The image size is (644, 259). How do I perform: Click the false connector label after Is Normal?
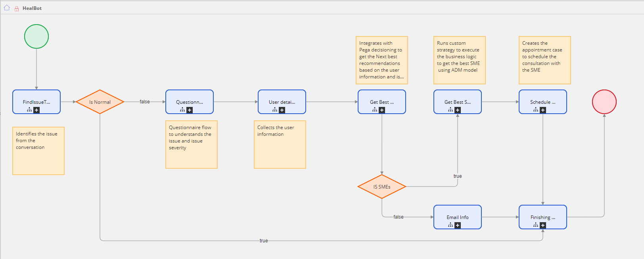[x=145, y=102]
